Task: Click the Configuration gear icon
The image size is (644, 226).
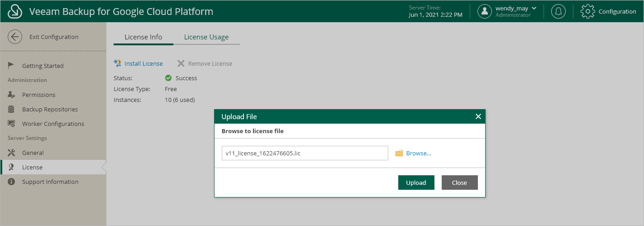Action: tap(587, 11)
